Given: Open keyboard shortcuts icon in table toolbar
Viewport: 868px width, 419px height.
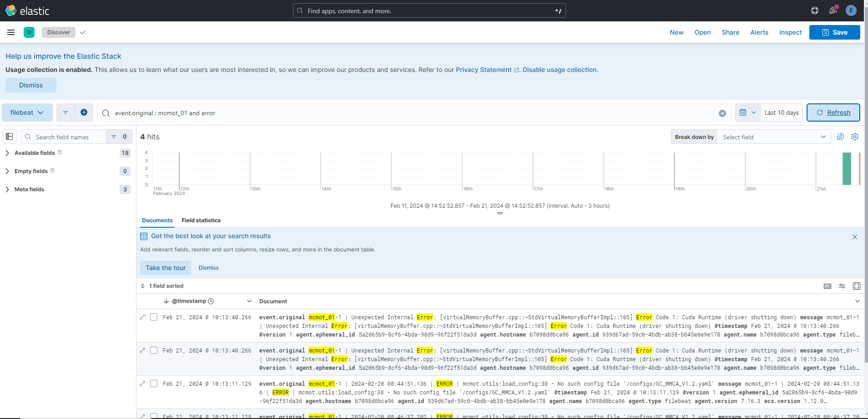Looking at the screenshot, I should [x=828, y=286].
